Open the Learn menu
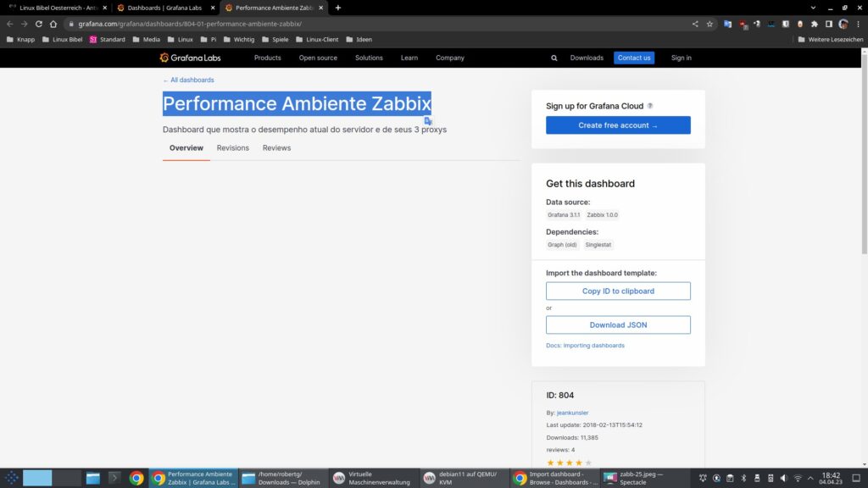This screenshot has width=868, height=488. (409, 58)
